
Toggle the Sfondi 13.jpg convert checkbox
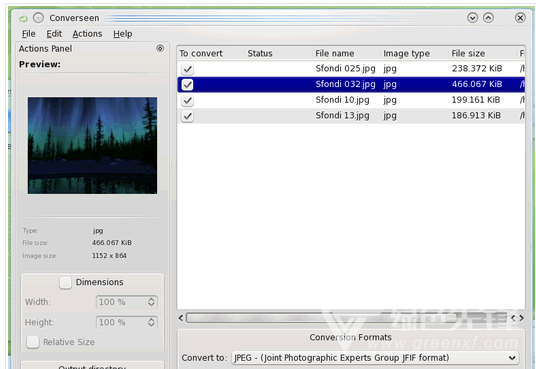coord(187,116)
